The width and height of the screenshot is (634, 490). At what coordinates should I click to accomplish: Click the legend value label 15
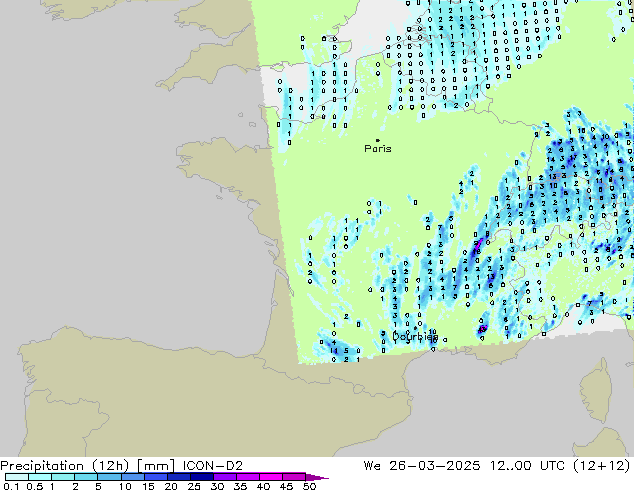point(148,486)
